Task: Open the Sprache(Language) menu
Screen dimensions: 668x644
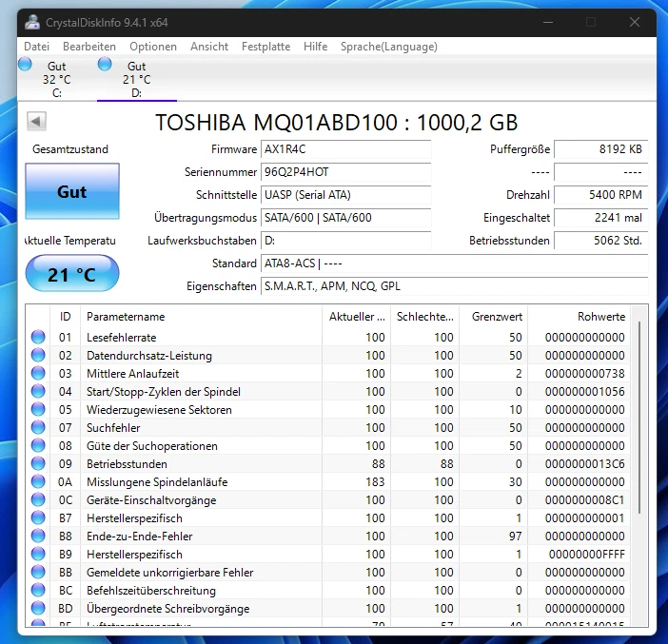Action: [389, 47]
